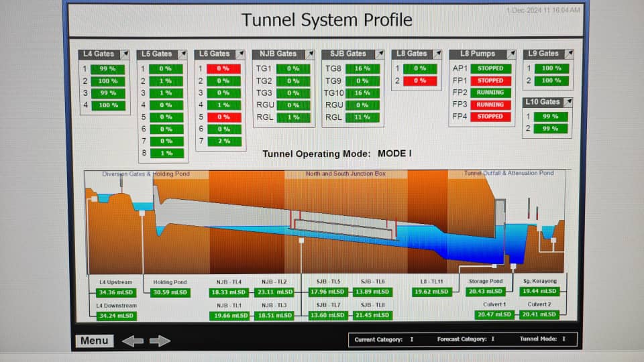Click the L10 Gates panel corner arrow icon
The width and height of the screenshot is (644, 362).
(x=568, y=102)
